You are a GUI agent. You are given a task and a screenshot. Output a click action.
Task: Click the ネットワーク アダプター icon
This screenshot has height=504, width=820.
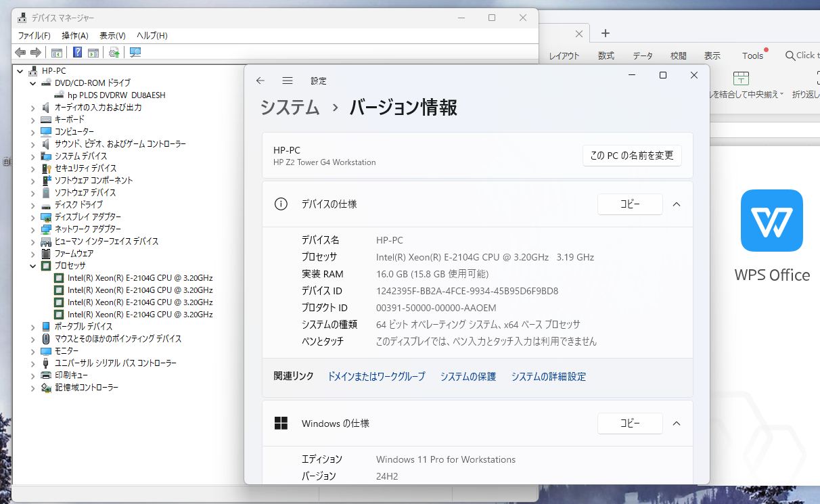(x=46, y=229)
